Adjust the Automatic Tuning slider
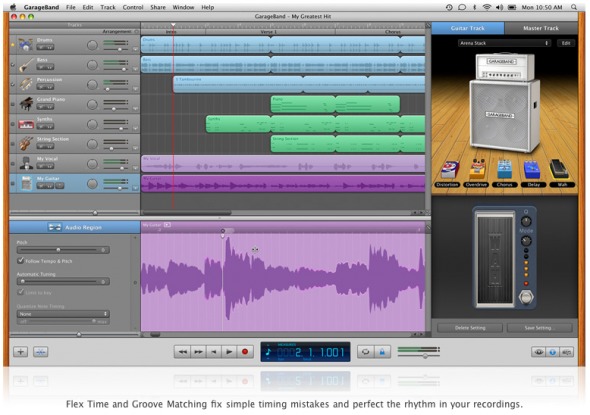590x415 pixels. click(x=63, y=281)
